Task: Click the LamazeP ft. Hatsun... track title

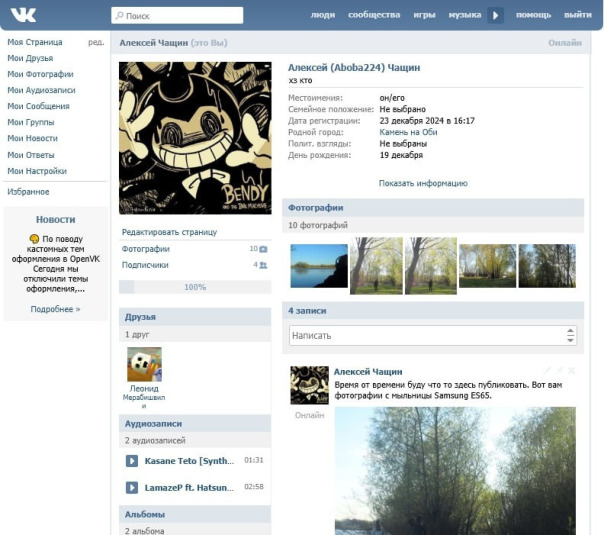Action: click(189, 488)
